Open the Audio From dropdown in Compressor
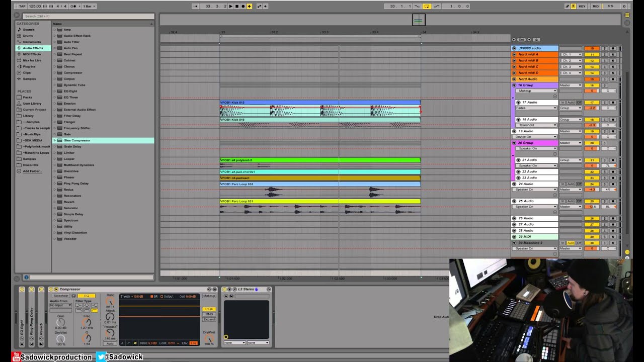 [60, 305]
